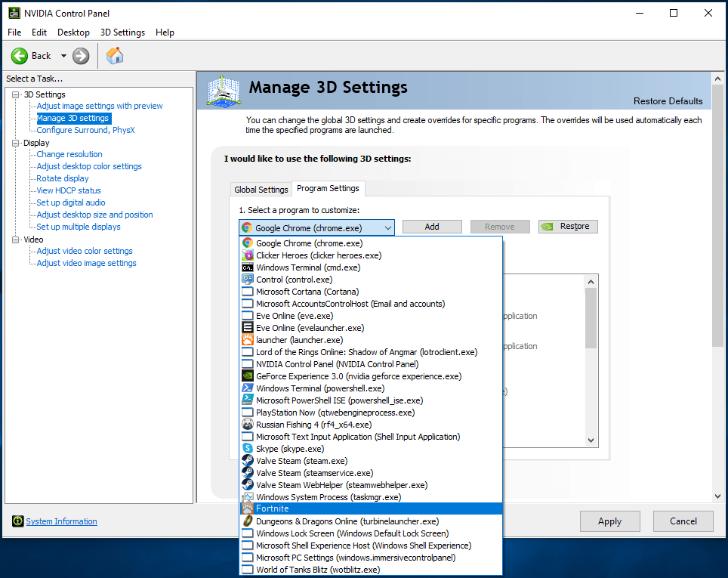This screenshot has width=728, height=578.
Task: Open Rotate display task
Action: click(62, 178)
